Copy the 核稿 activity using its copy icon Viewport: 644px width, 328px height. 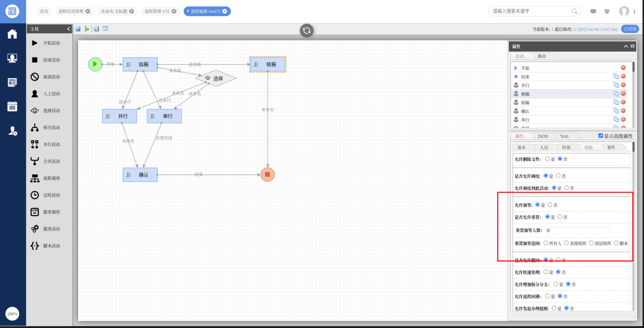tap(616, 94)
